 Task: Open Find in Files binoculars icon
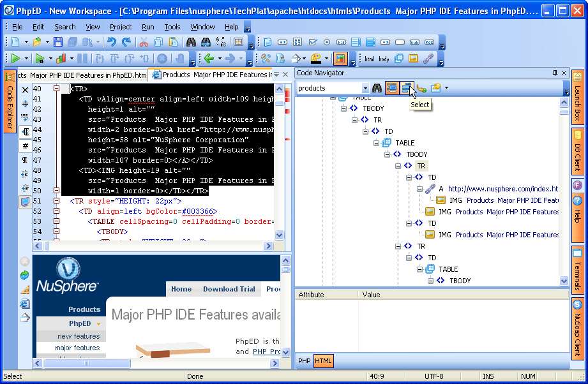click(206, 42)
